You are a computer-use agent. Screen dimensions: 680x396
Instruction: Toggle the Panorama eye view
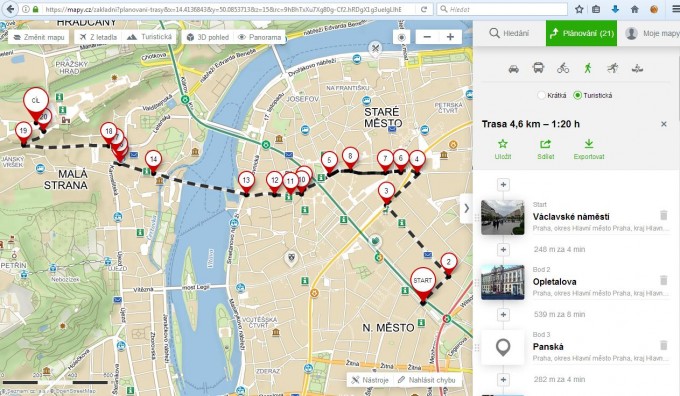(259, 37)
